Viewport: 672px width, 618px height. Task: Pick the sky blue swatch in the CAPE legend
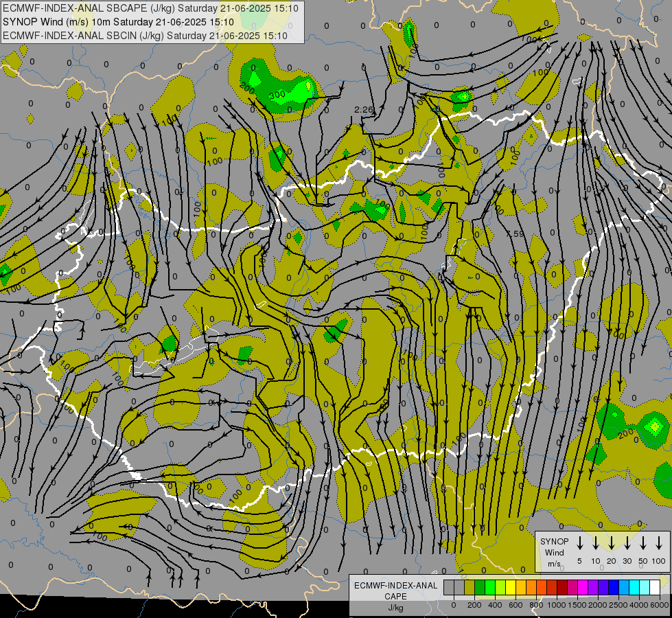pyautogui.click(x=625, y=587)
